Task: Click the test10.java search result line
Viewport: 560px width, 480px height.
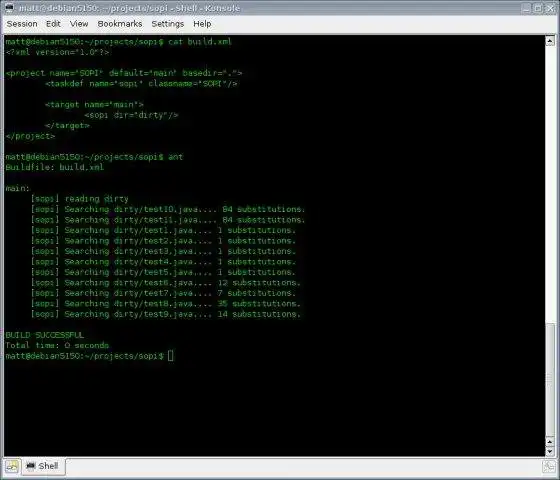Action: pos(168,209)
